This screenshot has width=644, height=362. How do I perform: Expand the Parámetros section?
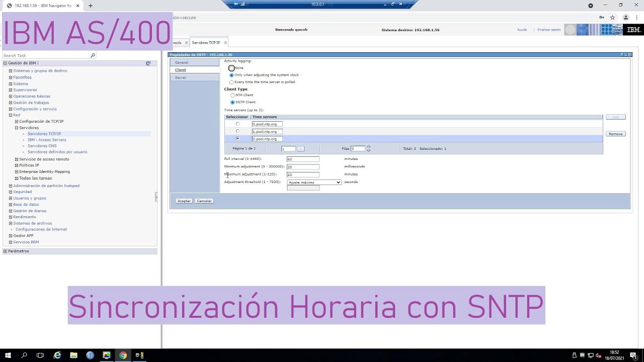click(5, 251)
